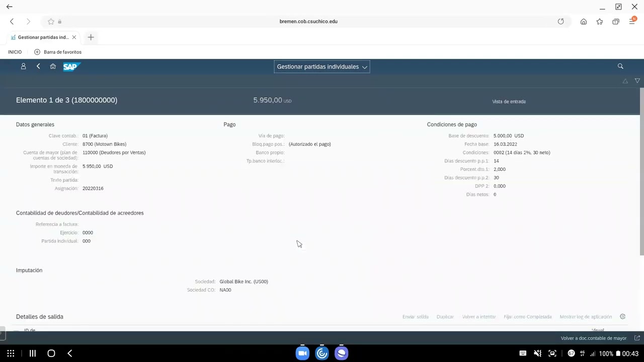
Task: Click client value 8700 (Motown Bikes)
Action: (x=104, y=144)
